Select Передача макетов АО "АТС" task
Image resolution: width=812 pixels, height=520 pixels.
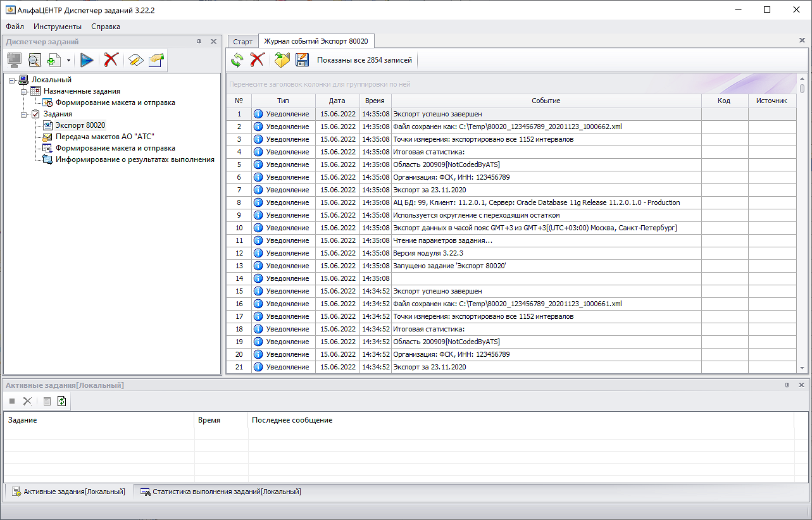point(105,137)
